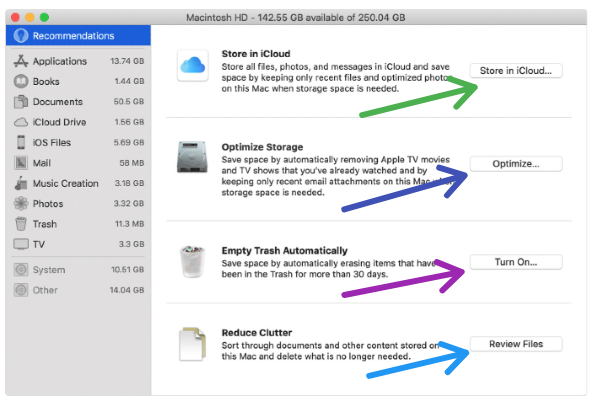Click the Photos flower icon
This screenshot has height=396, width=600.
tap(21, 204)
